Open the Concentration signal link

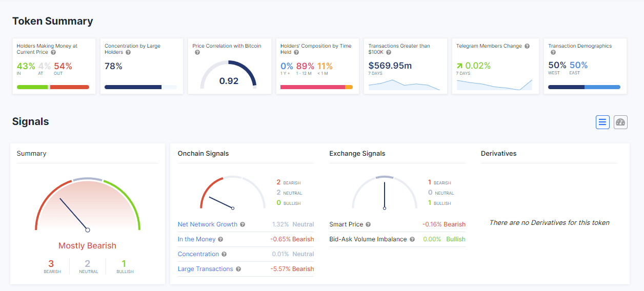[x=198, y=254]
